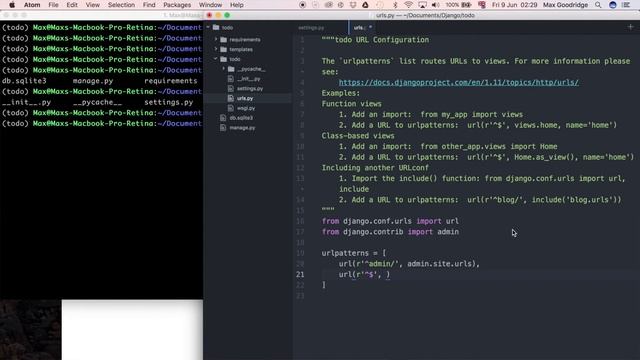Click settings.py in the Terminal window output
Image resolution: width=640 pixels, height=360 pixels.
(x=169, y=102)
